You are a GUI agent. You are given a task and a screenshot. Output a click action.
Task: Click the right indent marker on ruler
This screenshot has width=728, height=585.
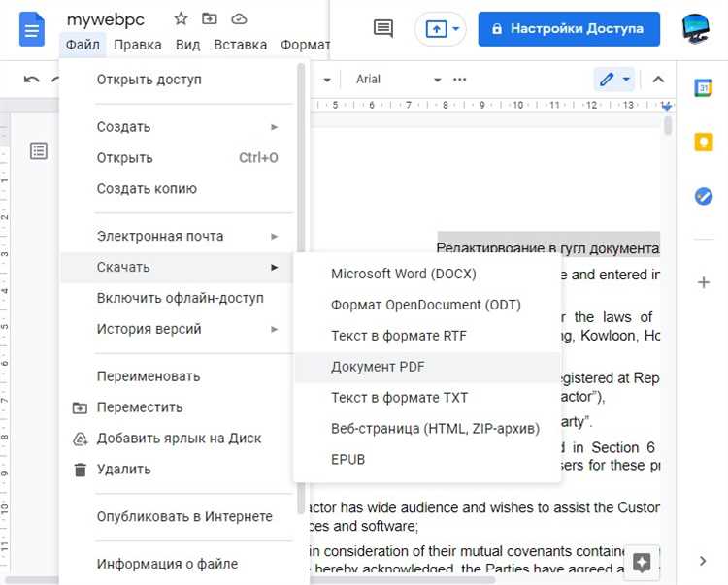coord(667,107)
